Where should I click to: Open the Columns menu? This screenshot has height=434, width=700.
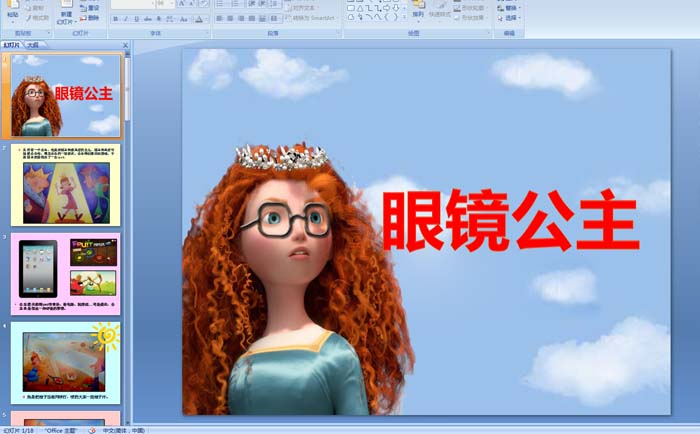click(275, 19)
